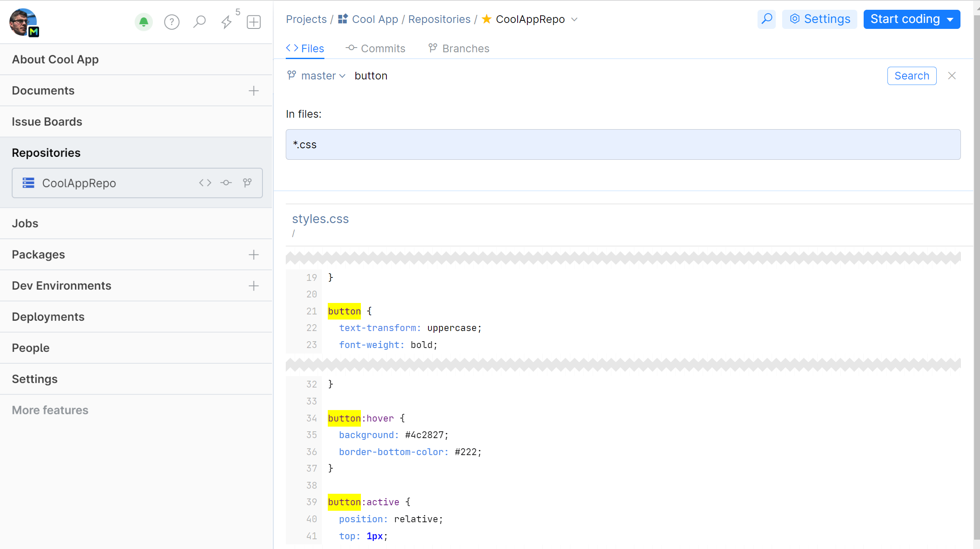The width and height of the screenshot is (980, 549).
Task: Switch to the Commits tab
Action: pos(375,48)
